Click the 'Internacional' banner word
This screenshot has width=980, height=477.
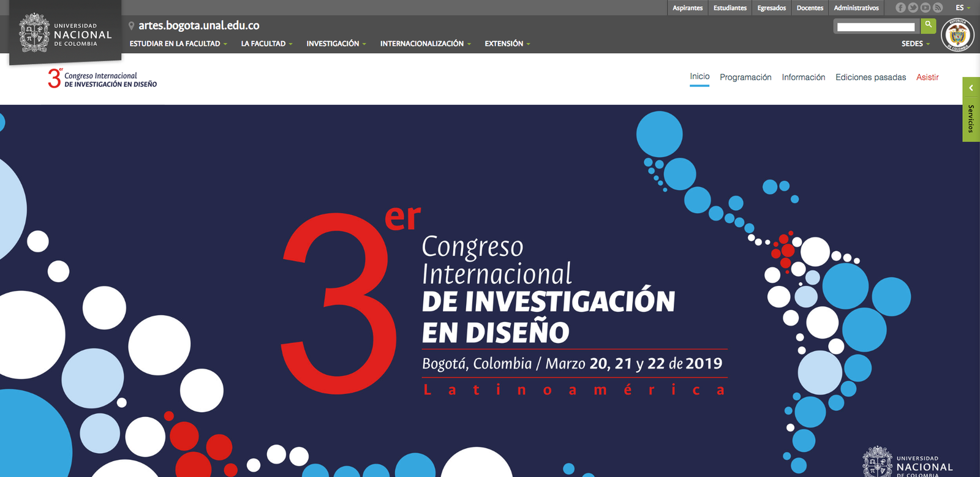pos(497,274)
